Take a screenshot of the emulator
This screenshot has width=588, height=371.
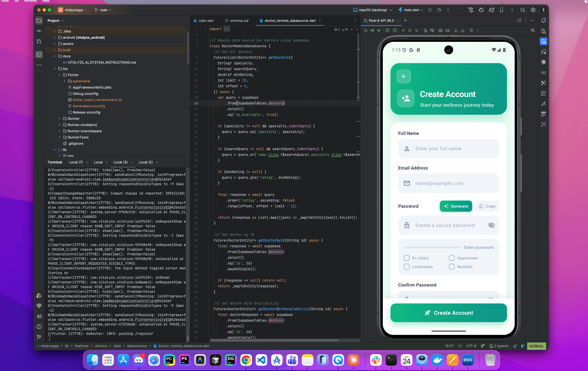click(x=441, y=30)
